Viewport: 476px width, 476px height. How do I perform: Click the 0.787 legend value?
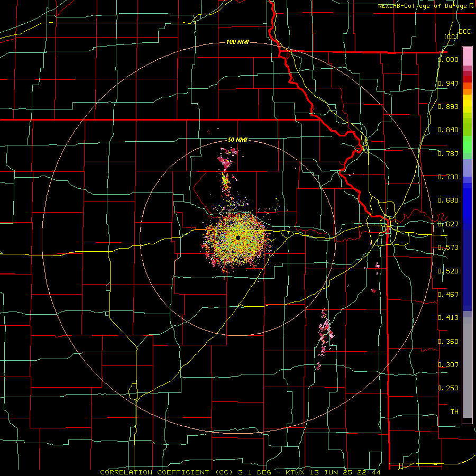[448, 153]
